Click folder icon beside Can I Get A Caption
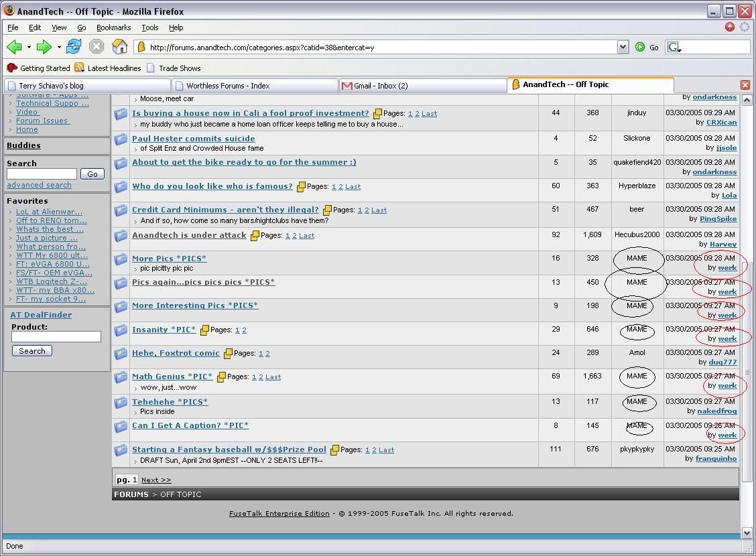The image size is (756, 556). 120,426
